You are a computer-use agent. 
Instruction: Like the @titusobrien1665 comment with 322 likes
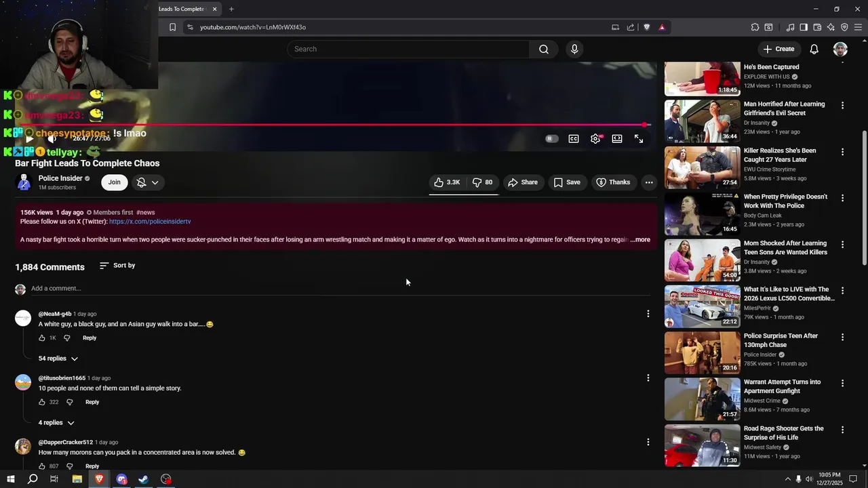click(x=42, y=403)
